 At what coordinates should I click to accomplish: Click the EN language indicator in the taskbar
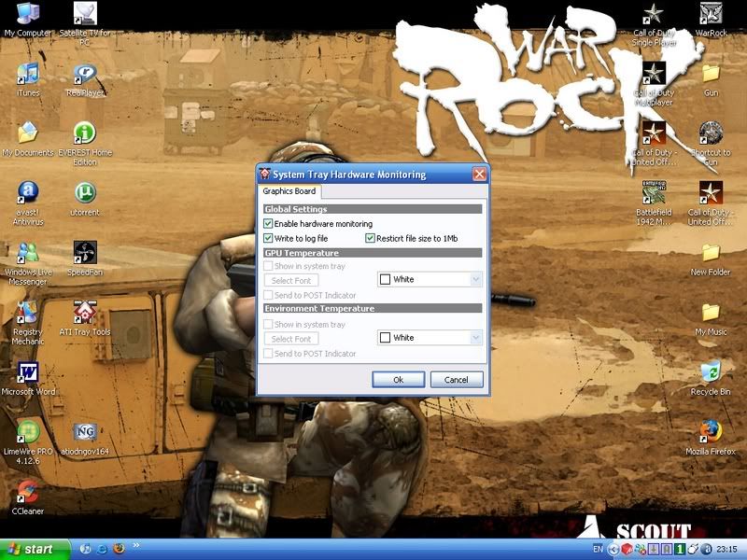pyautogui.click(x=598, y=550)
